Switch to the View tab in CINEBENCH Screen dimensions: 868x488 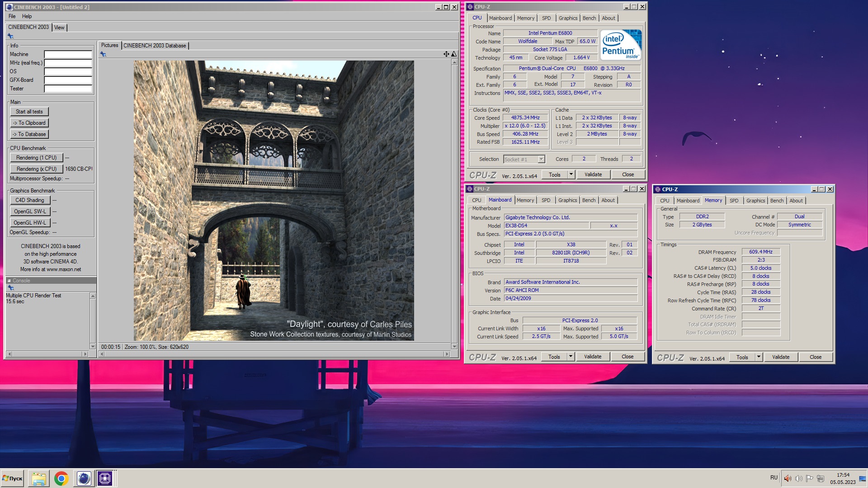click(59, 28)
